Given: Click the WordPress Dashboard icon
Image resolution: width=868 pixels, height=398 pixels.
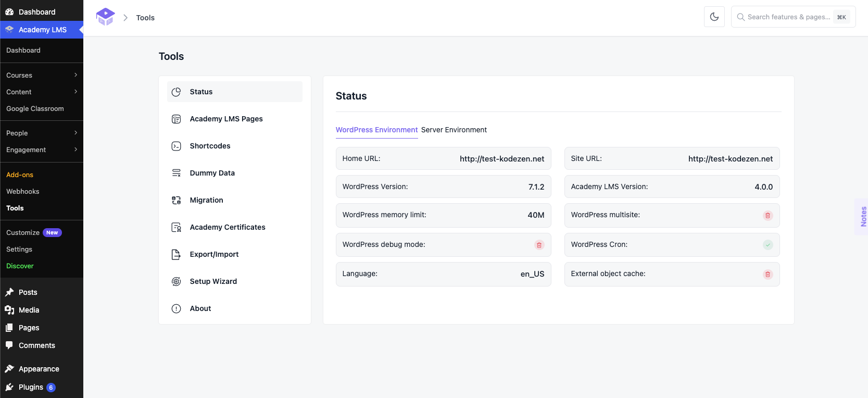Looking at the screenshot, I should pyautogui.click(x=9, y=11).
